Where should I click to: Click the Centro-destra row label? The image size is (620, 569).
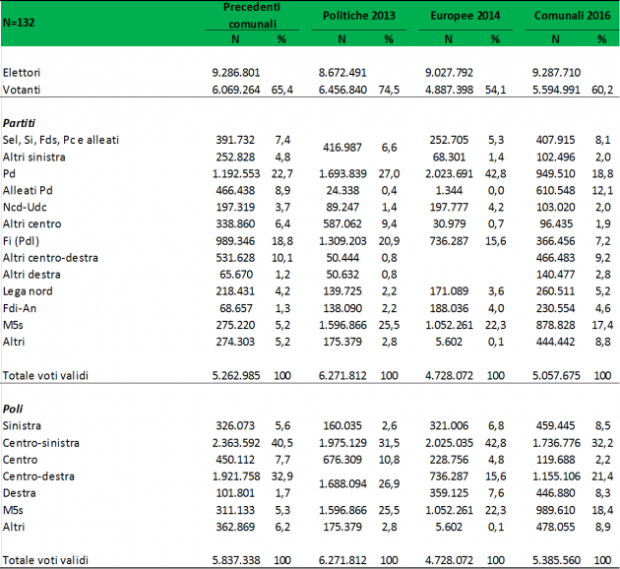pos(38,476)
